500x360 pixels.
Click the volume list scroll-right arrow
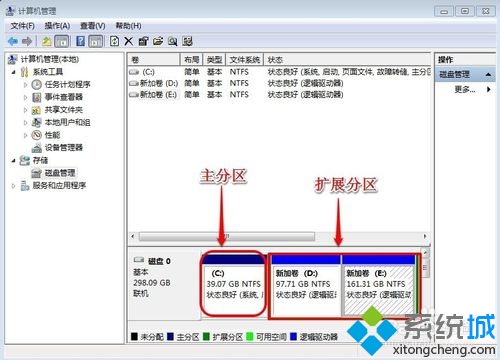pyautogui.click(x=425, y=237)
